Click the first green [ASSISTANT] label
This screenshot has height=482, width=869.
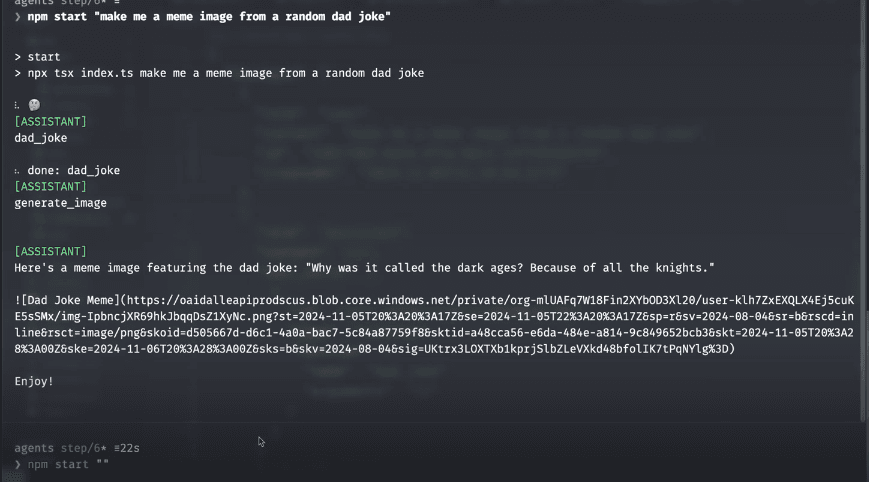click(x=50, y=121)
